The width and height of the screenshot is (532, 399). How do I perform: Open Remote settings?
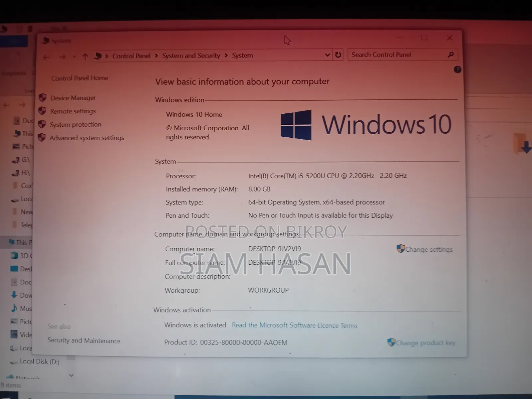[x=73, y=111]
